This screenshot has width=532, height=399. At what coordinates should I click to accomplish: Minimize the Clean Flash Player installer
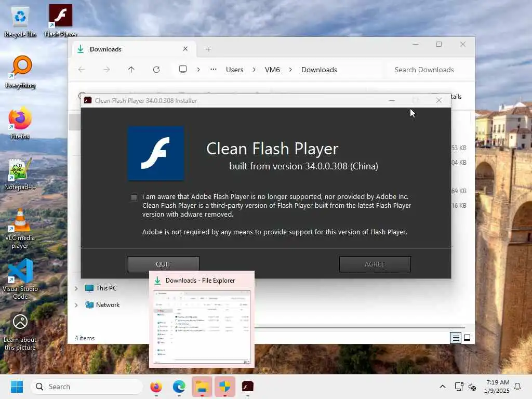(x=392, y=100)
